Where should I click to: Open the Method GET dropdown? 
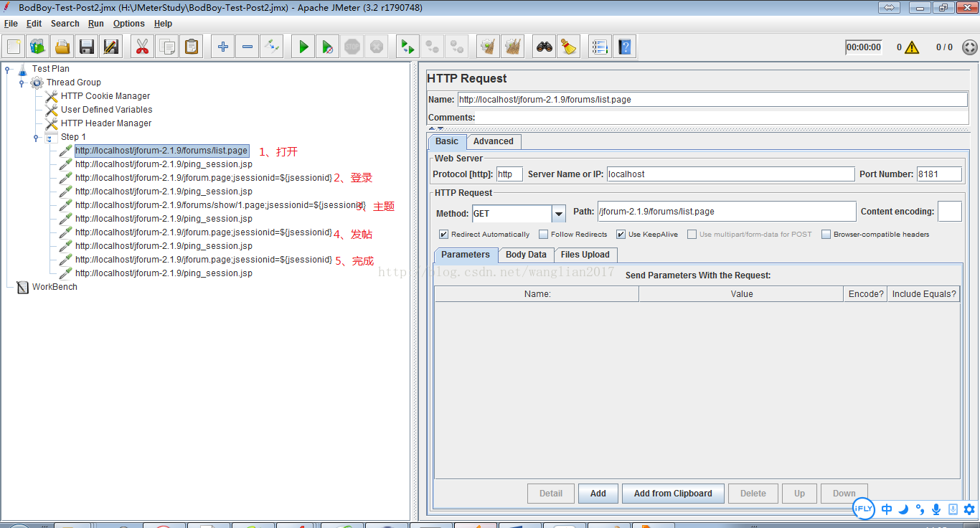558,214
